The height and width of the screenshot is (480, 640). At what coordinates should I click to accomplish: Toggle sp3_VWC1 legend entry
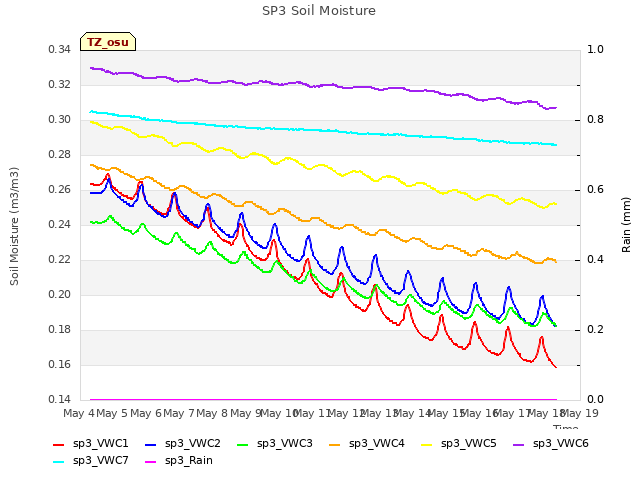pyautogui.click(x=91, y=444)
